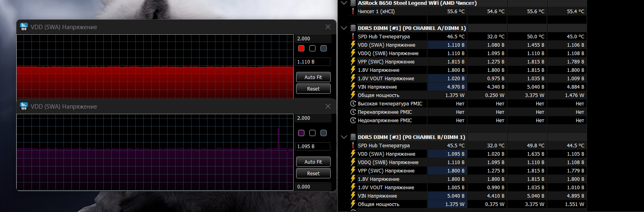This screenshot has height=212, width=644.
Task: Click the lightning icon of DIMM #3 VIN Напряжение
Action: point(353,196)
